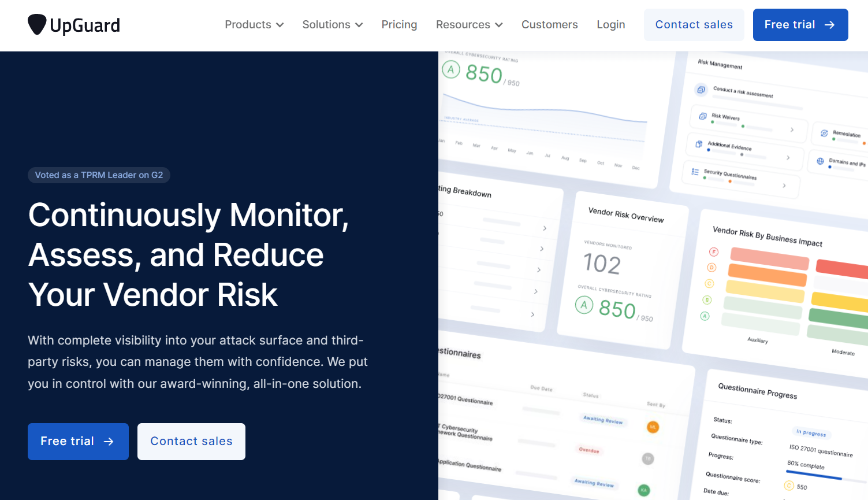
Task: Open the Security Questionnaires checklist icon
Action: [695, 171]
